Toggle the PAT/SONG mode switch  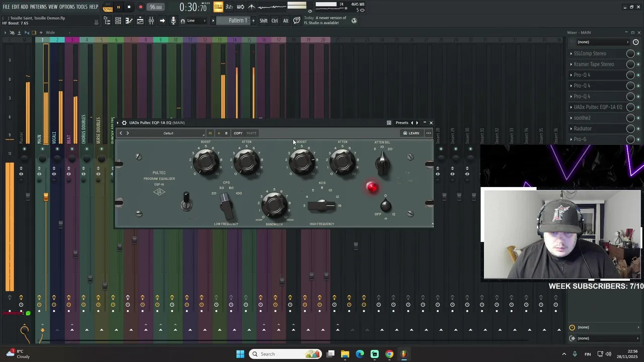pos(108,8)
